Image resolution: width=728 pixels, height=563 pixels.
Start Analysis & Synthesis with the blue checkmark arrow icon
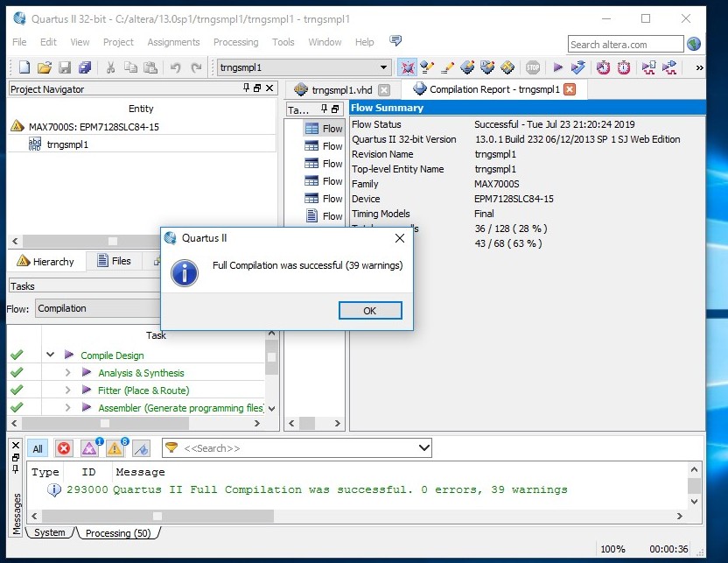point(578,67)
